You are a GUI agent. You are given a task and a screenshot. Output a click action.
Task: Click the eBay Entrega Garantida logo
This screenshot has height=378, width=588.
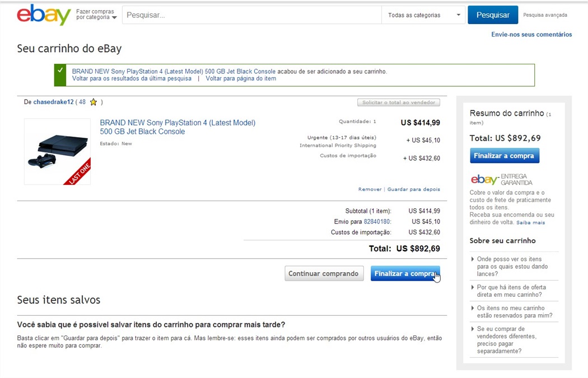(x=501, y=180)
